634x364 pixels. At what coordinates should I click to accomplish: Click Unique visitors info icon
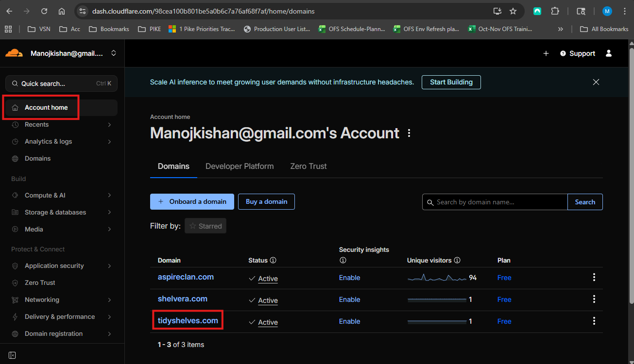pos(457,261)
